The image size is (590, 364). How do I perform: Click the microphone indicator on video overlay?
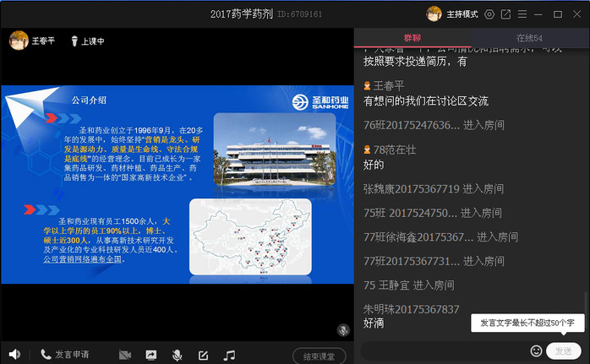[343, 330]
